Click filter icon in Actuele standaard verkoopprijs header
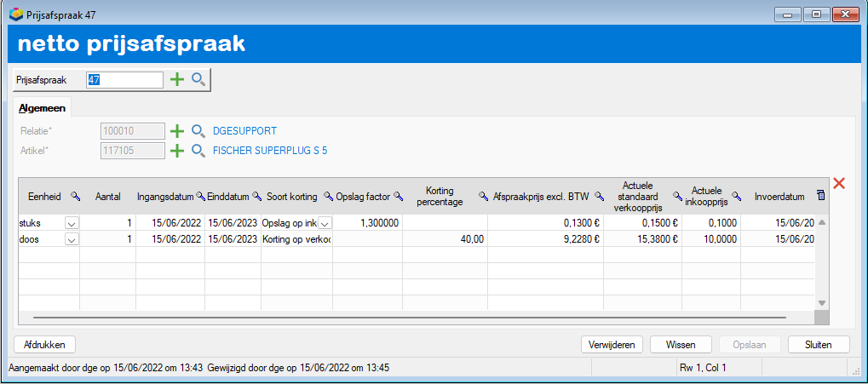Image resolution: width=868 pixels, height=384 pixels. coord(677,196)
